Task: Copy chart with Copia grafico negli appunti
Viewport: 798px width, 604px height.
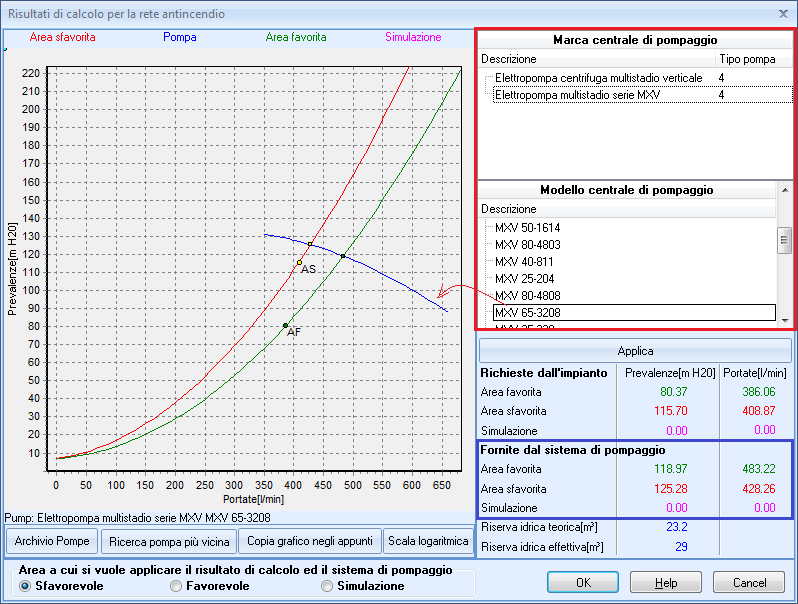Action: pyautogui.click(x=309, y=541)
